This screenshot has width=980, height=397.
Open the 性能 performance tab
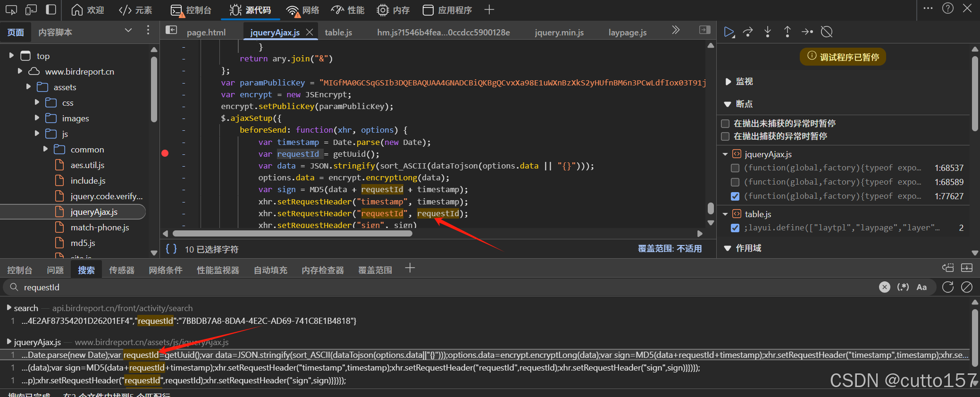(348, 10)
